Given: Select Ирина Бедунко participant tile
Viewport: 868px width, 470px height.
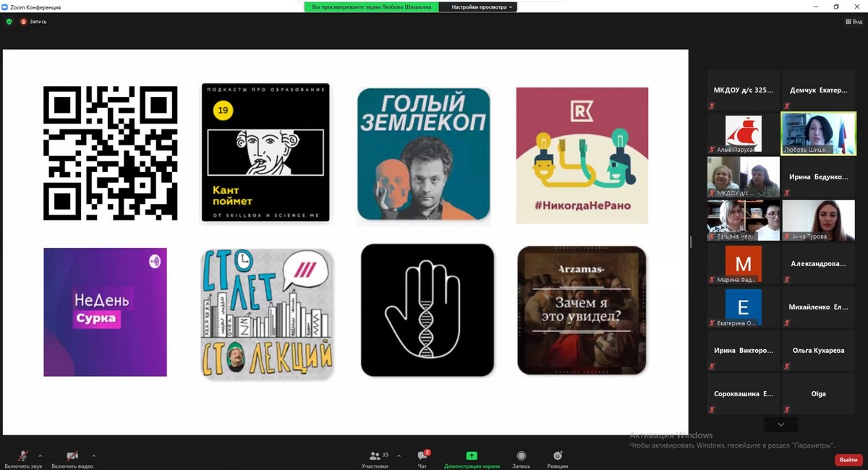Looking at the screenshot, I should (x=819, y=177).
